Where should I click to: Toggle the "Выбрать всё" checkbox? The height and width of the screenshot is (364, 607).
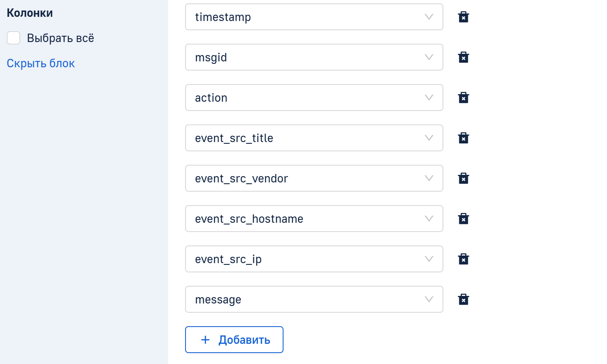[x=13, y=38]
